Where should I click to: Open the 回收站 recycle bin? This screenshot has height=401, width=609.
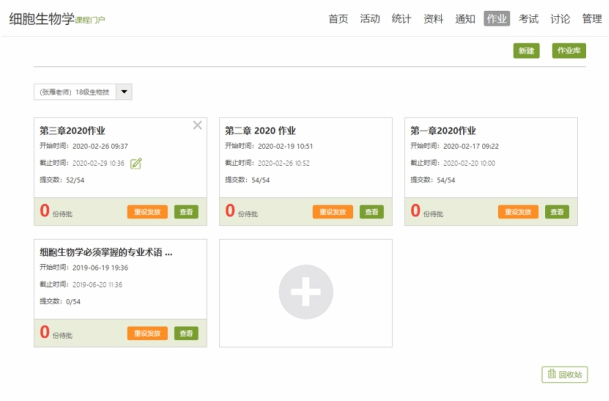pos(563,375)
